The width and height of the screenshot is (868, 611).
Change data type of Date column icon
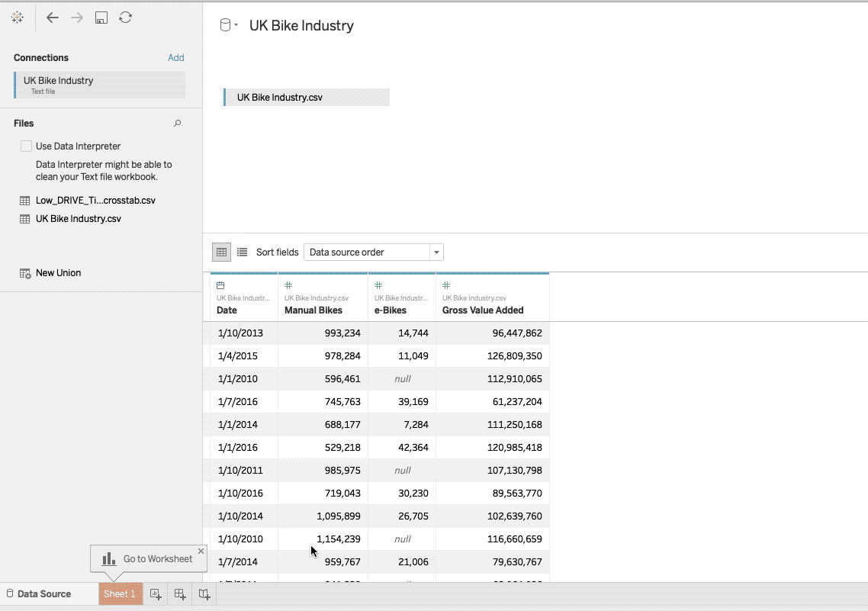tap(220, 285)
